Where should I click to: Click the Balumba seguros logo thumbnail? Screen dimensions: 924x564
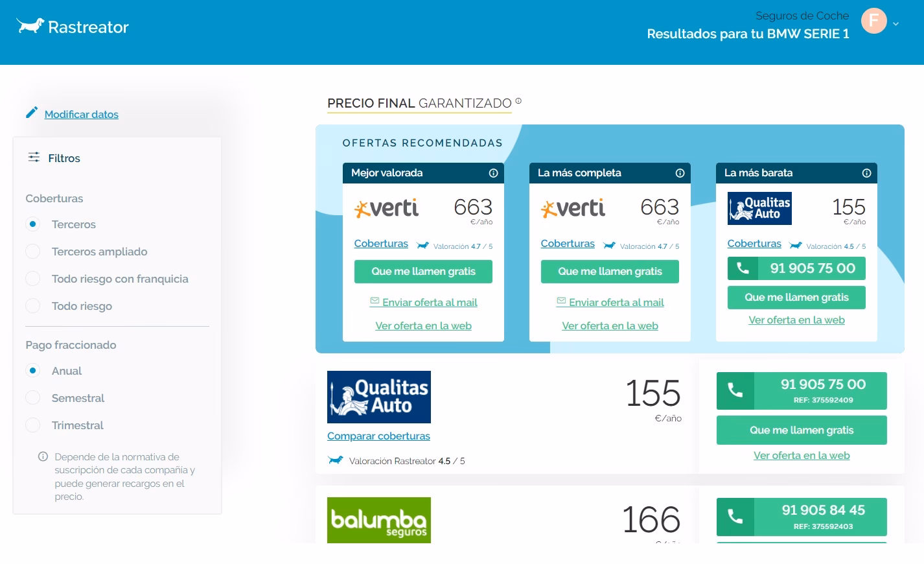(x=379, y=520)
